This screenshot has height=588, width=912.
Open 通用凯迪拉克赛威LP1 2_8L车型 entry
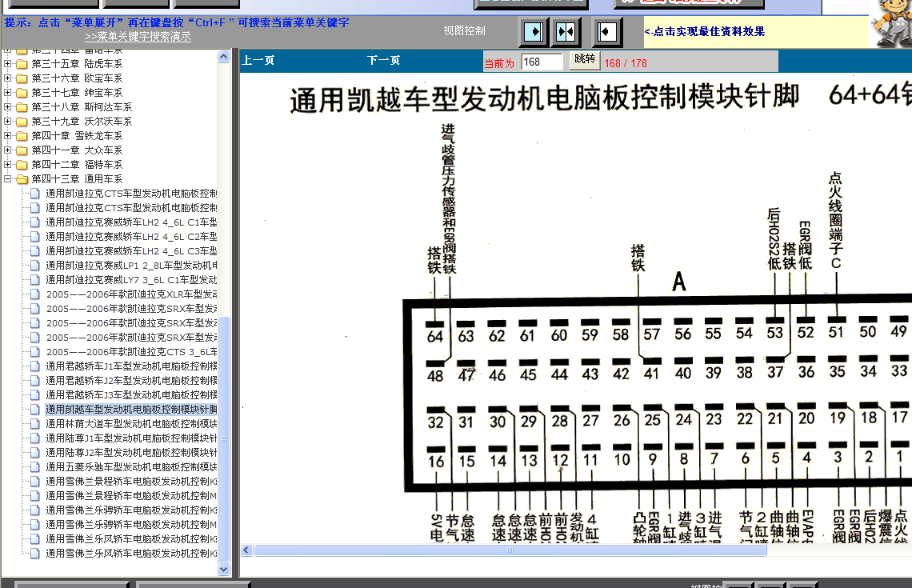131,266
